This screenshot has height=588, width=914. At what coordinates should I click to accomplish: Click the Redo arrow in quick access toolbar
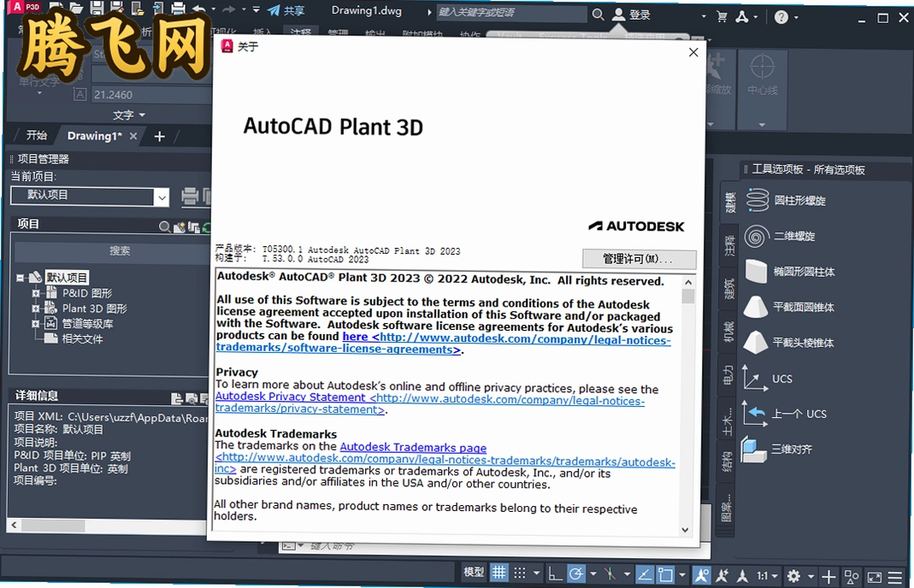(x=229, y=9)
